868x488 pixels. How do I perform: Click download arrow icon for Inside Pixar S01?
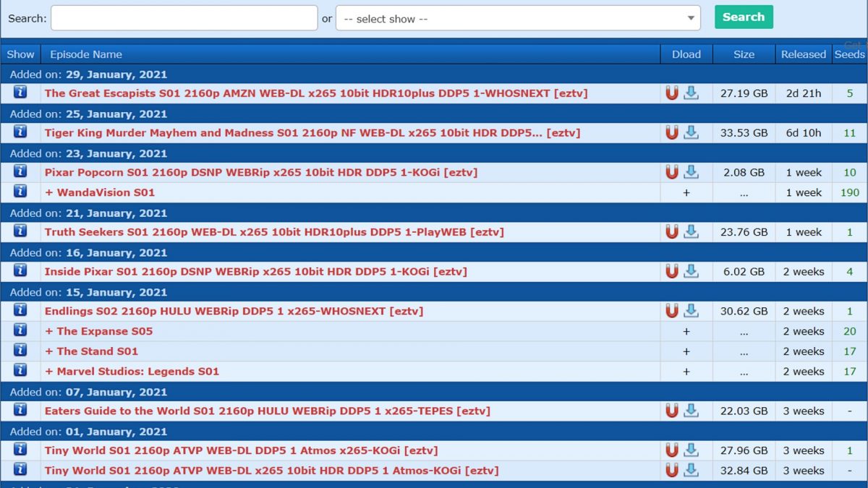click(692, 272)
